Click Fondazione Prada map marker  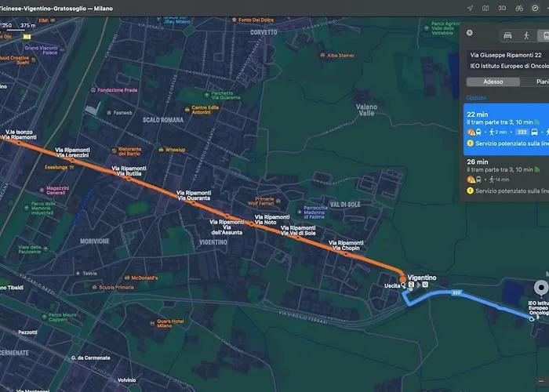(x=93, y=90)
